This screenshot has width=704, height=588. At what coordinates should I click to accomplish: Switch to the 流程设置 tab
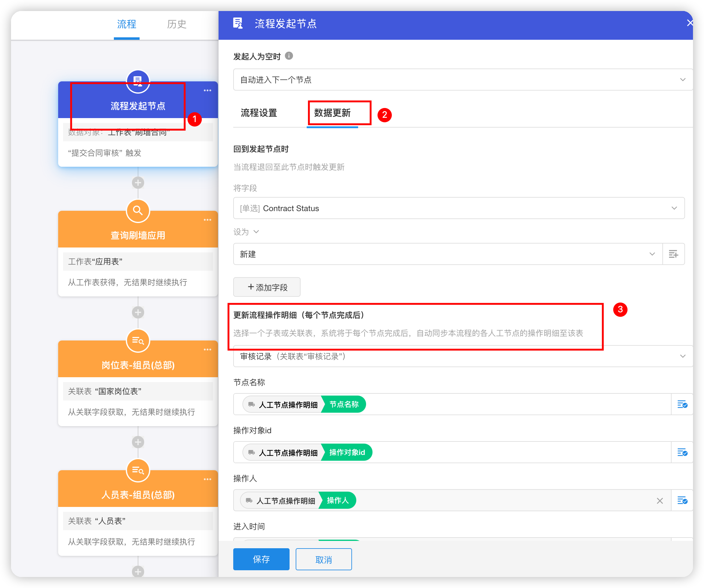[x=259, y=113]
